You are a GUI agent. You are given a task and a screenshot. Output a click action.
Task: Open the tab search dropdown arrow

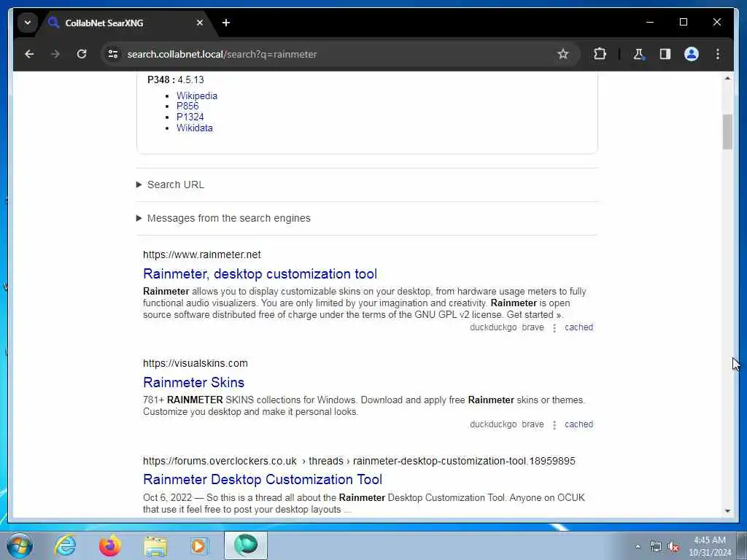pyautogui.click(x=28, y=23)
